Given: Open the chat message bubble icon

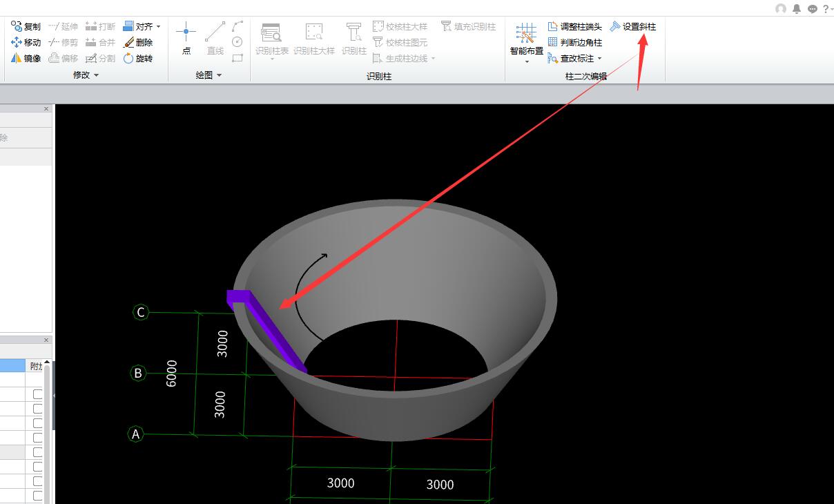Looking at the screenshot, I should [813, 9].
